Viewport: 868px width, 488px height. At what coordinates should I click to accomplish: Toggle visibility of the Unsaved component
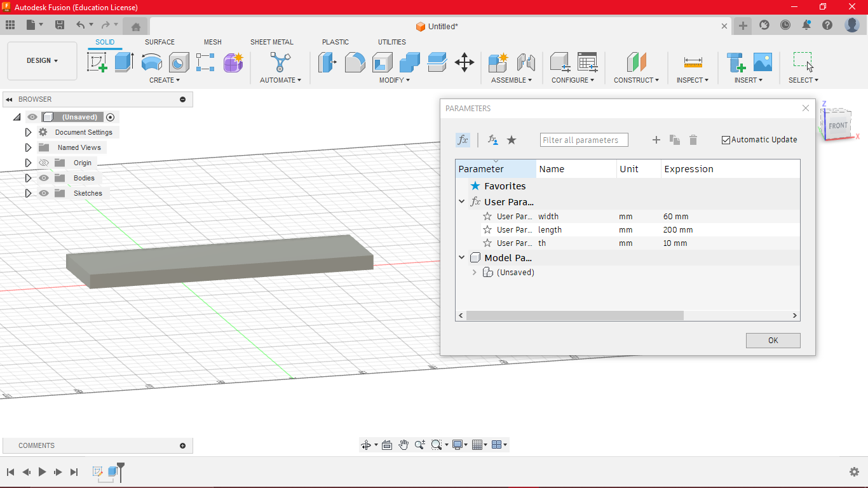point(32,117)
